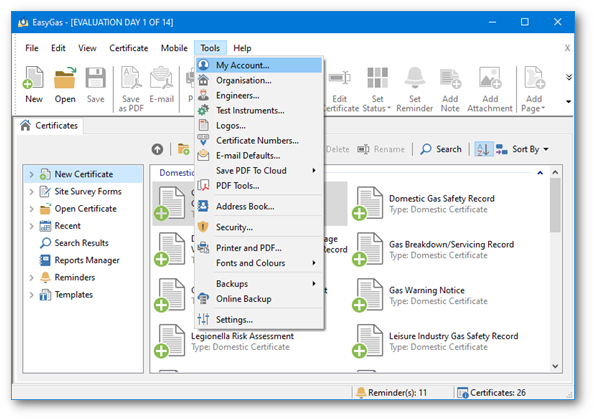The height and width of the screenshot is (419, 594).
Task: Click the Set Reminder bell icon
Action: tap(415, 89)
